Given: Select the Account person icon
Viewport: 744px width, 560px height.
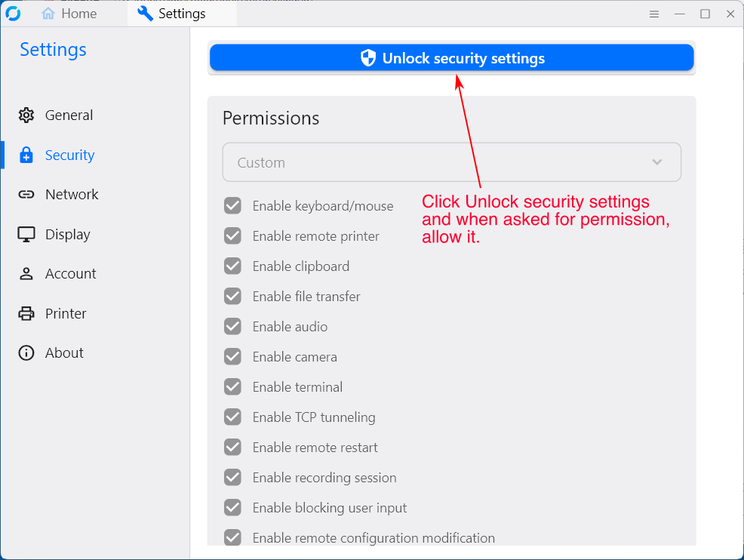Looking at the screenshot, I should point(26,273).
